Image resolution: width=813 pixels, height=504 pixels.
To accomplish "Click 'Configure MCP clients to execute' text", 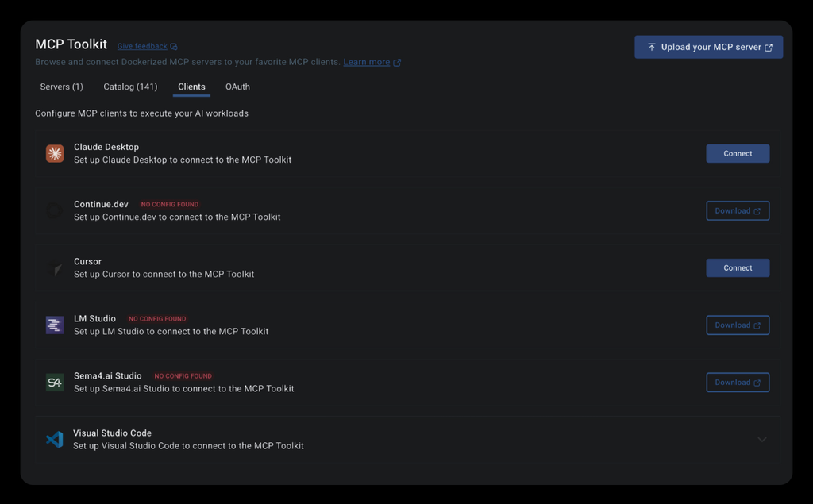I will click(x=141, y=113).
